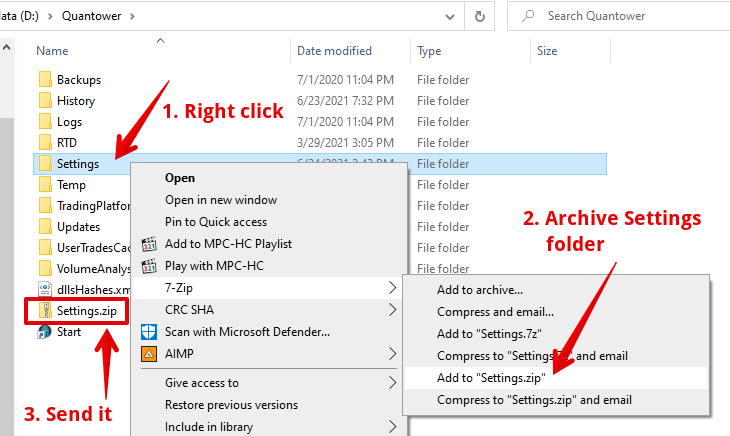Click the Backups folder icon
The image size is (730, 436).
[x=44, y=80]
